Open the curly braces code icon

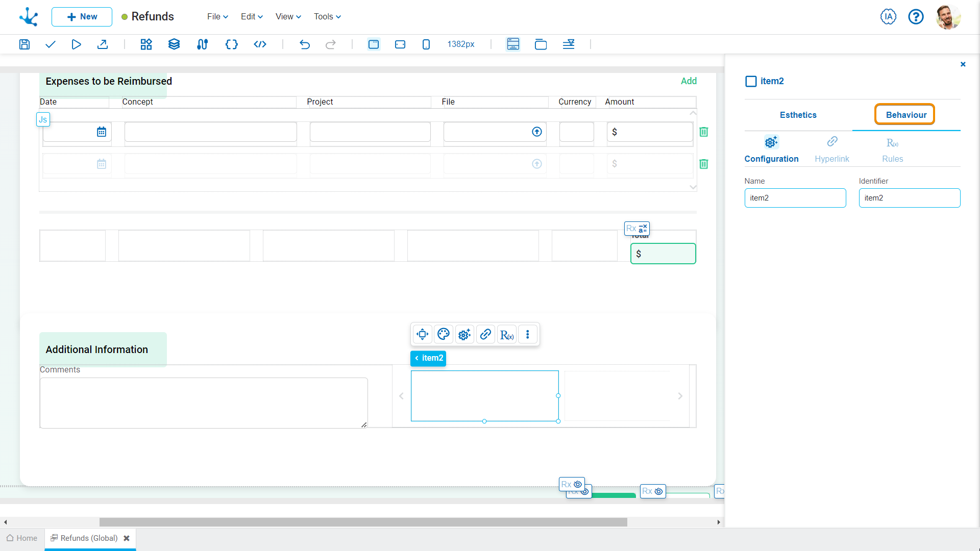(x=231, y=44)
